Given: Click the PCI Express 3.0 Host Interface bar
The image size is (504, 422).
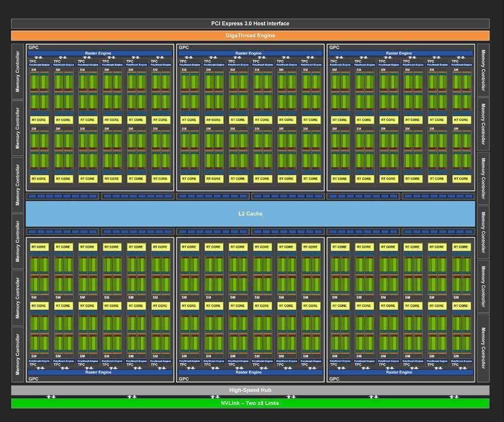Looking at the screenshot, I should (x=250, y=24).
